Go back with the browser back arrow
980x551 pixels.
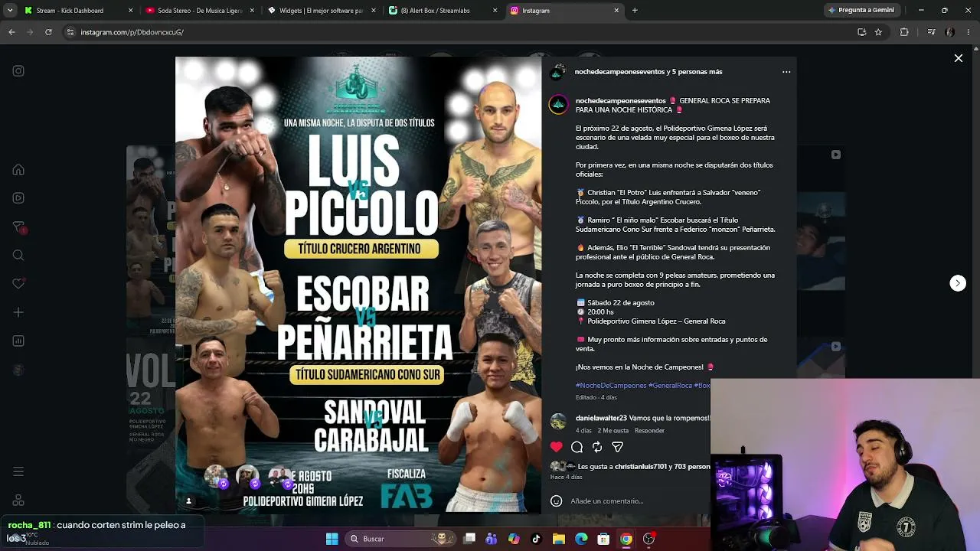tap(11, 32)
